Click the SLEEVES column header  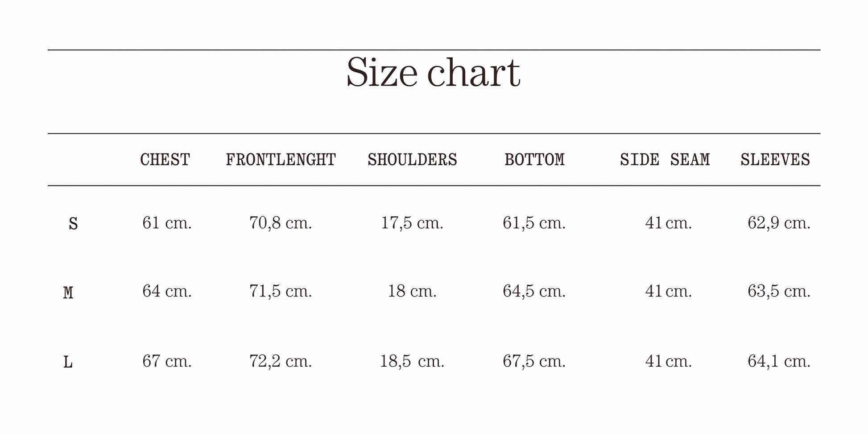point(775,160)
